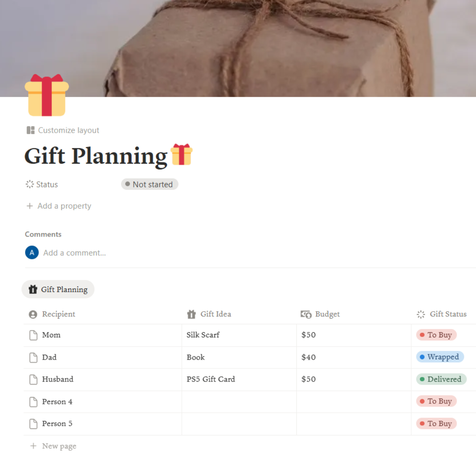Click the user avatar beside comment box
The width and height of the screenshot is (476, 476).
[32, 253]
